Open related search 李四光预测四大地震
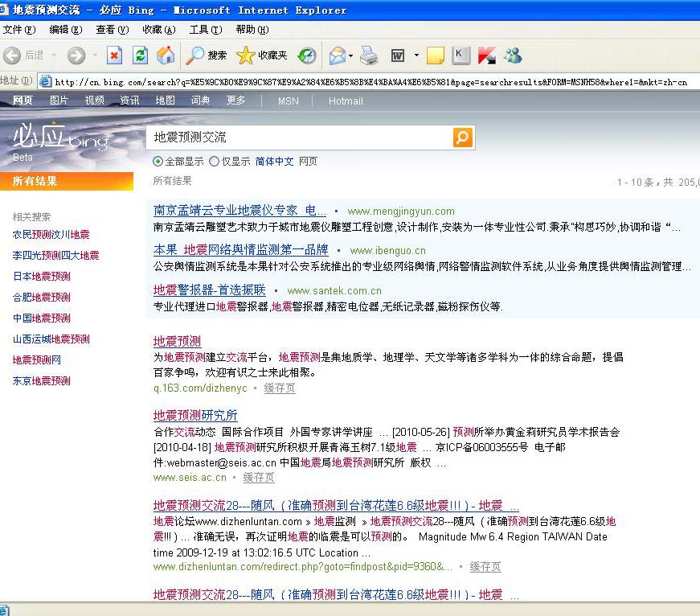Screen dimensions: 700x616 (x=55, y=256)
